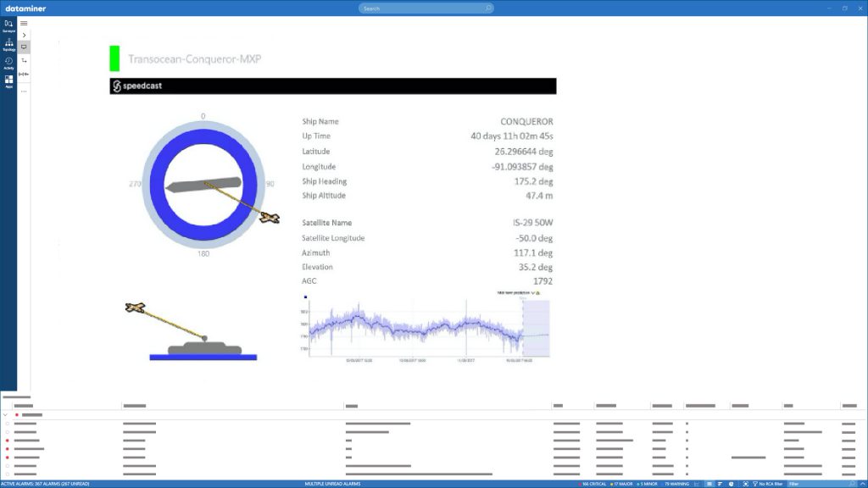Click the search icon in the alarm filter box
The height and width of the screenshot is (488, 868).
pyautogui.click(x=852, y=484)
